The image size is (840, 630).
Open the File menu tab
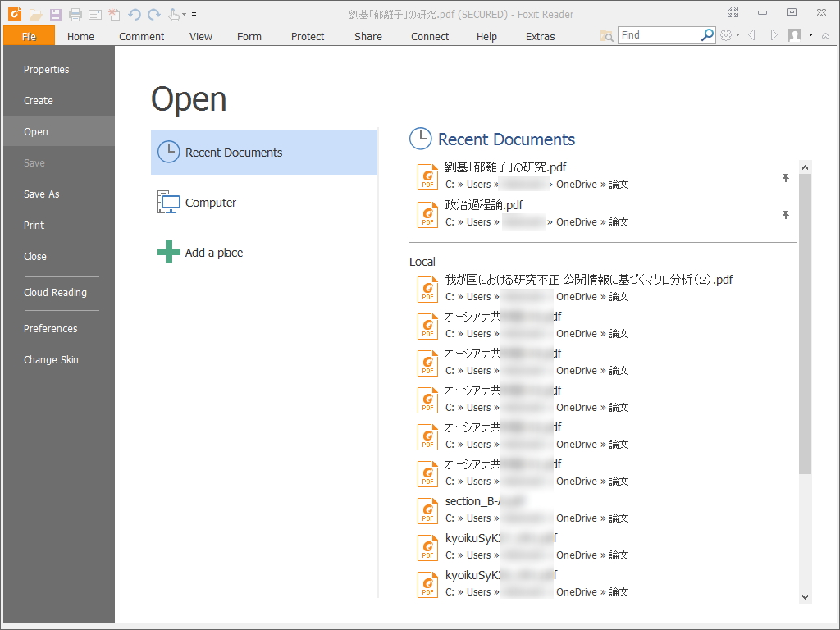[29, 36]
